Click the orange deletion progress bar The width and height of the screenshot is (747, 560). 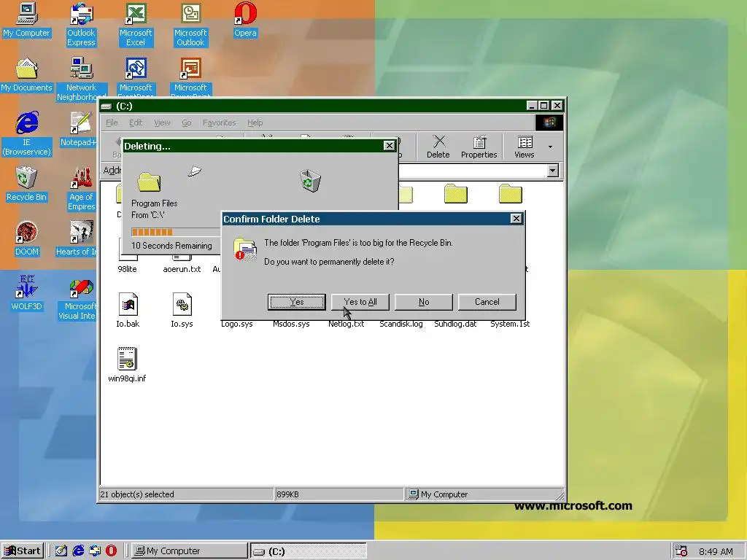click(x=152, y=233)
